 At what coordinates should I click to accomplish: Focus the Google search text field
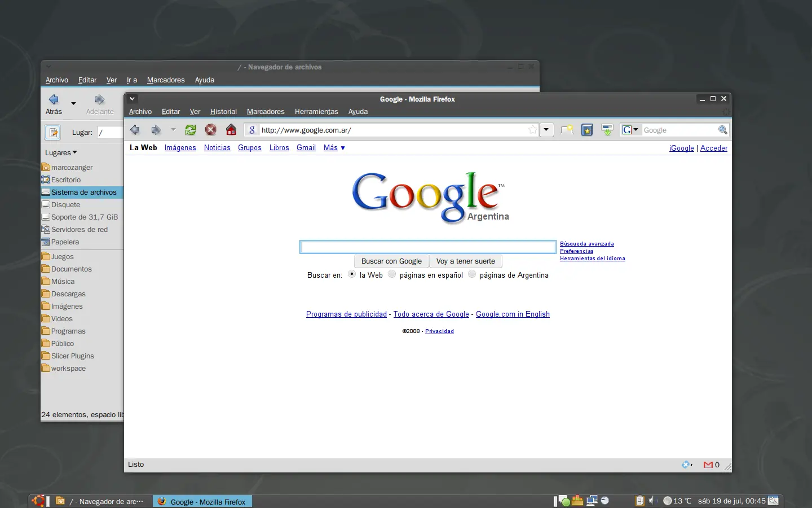pyautogui.click(x=428, y=247)
